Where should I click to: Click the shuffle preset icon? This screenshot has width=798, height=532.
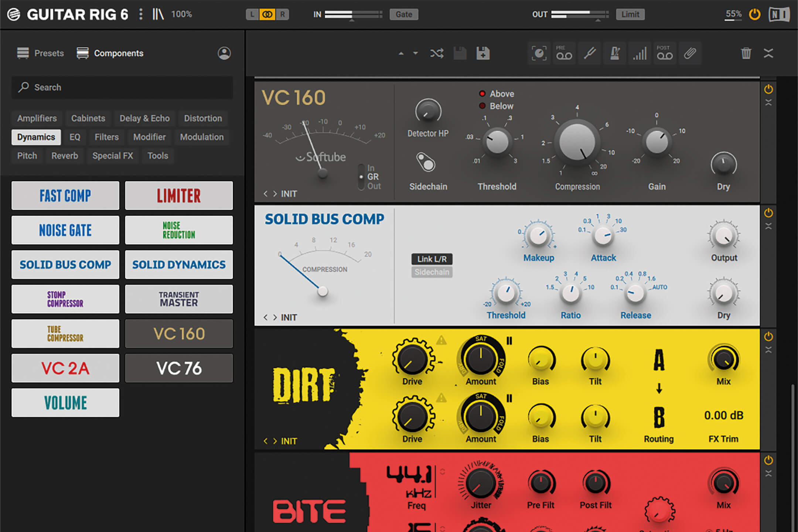point(437,54)
